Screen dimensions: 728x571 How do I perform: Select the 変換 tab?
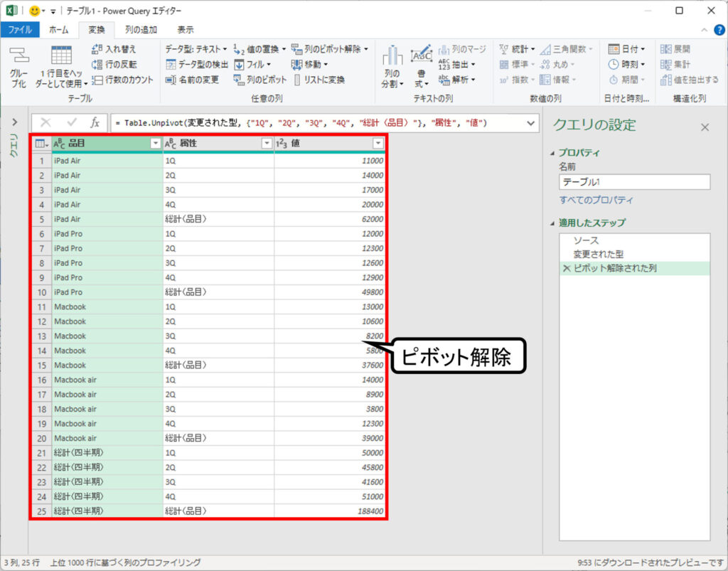pos(97,30)
